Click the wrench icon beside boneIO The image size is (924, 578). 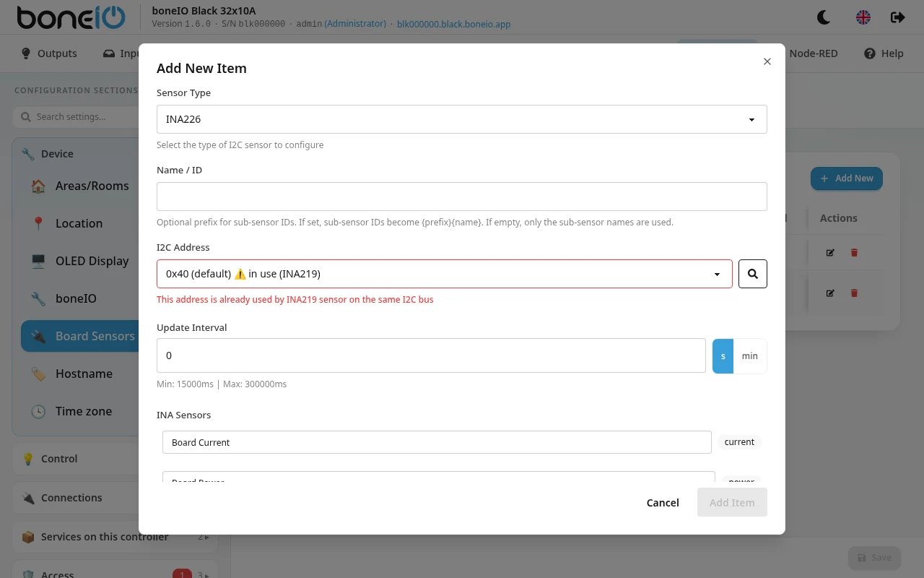(38, 298)
